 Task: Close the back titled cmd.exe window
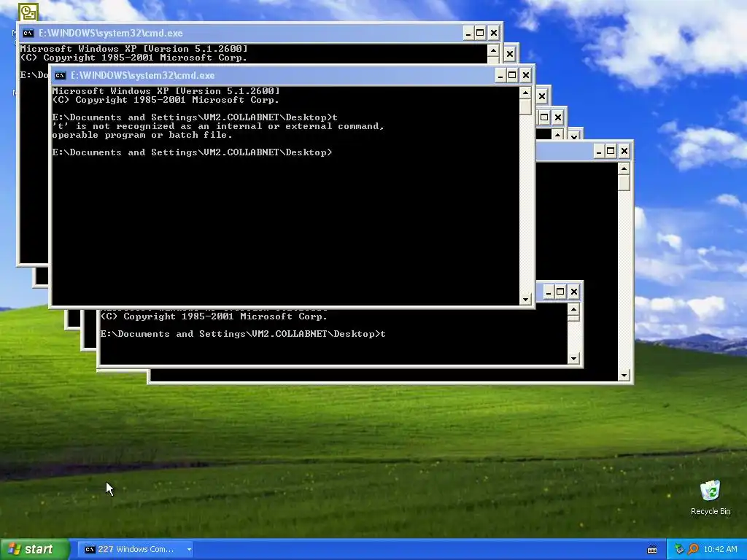point(494,33)
